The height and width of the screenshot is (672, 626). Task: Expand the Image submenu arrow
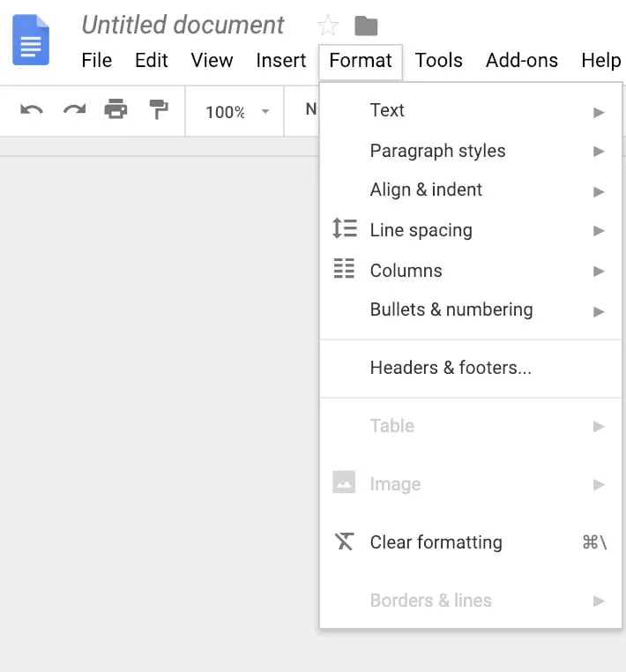click(x=599, y=485)
